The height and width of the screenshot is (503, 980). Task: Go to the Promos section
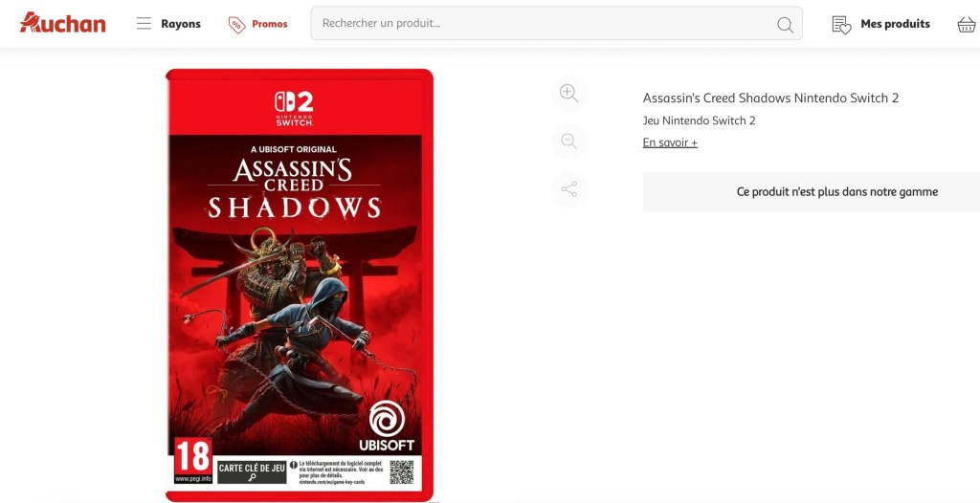(269, 24)
